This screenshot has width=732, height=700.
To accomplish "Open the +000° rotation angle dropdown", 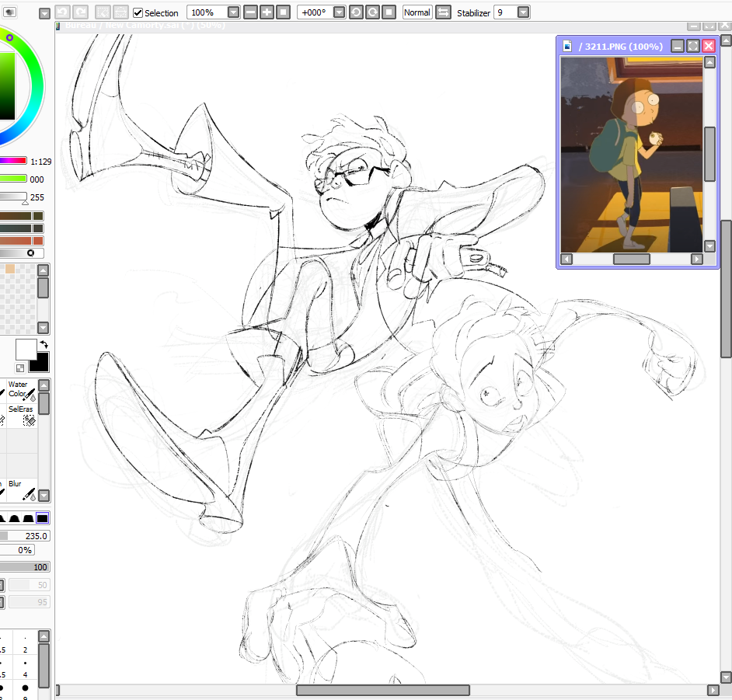I will 340,12.
